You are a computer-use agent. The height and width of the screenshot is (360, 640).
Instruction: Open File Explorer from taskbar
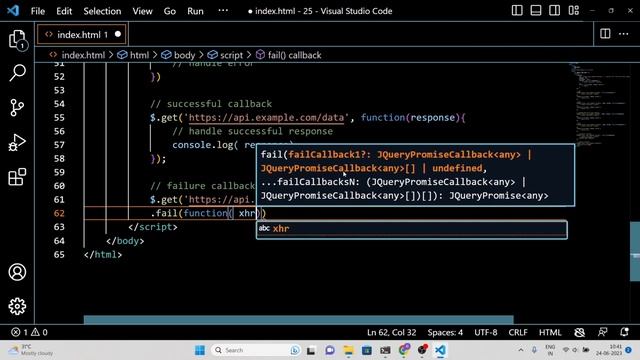point(348,350)
